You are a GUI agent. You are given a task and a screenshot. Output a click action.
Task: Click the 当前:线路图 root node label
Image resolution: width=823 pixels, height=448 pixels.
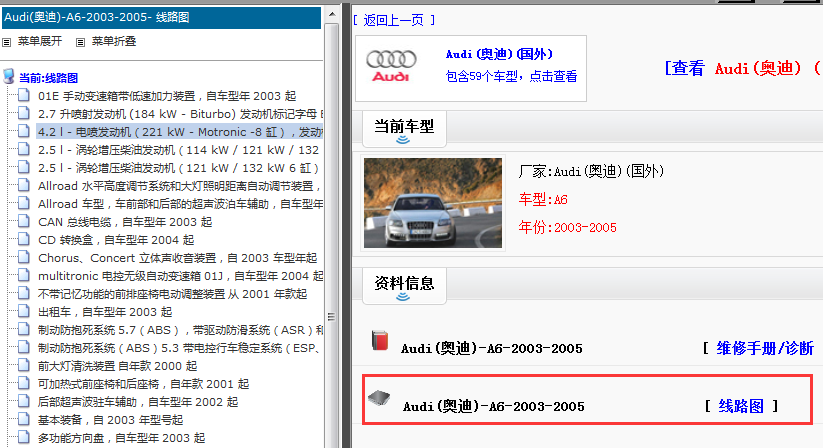pyautogui.click(x=48, y=78)
